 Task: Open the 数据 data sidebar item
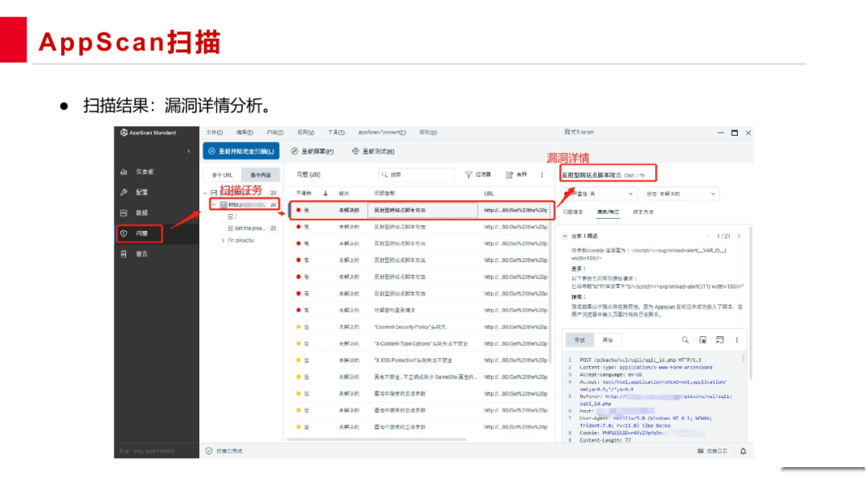[x=134, y=212]
